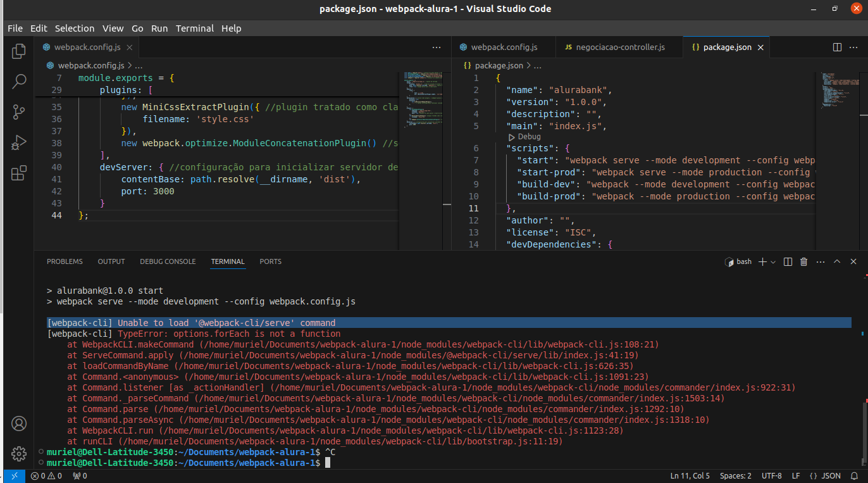Click the remote window indicator in status bar

tap(14, 476)
